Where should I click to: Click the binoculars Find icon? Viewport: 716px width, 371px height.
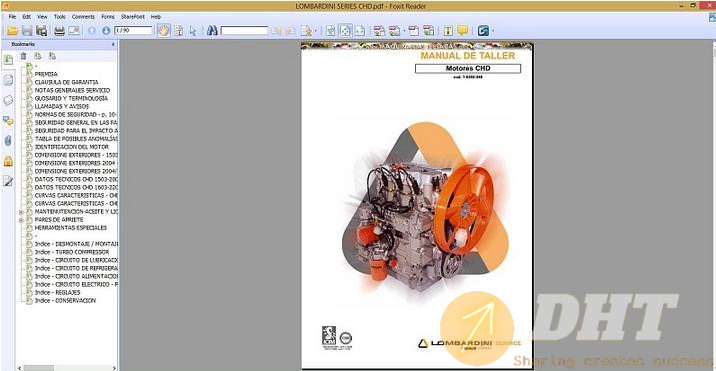[212, 31]
